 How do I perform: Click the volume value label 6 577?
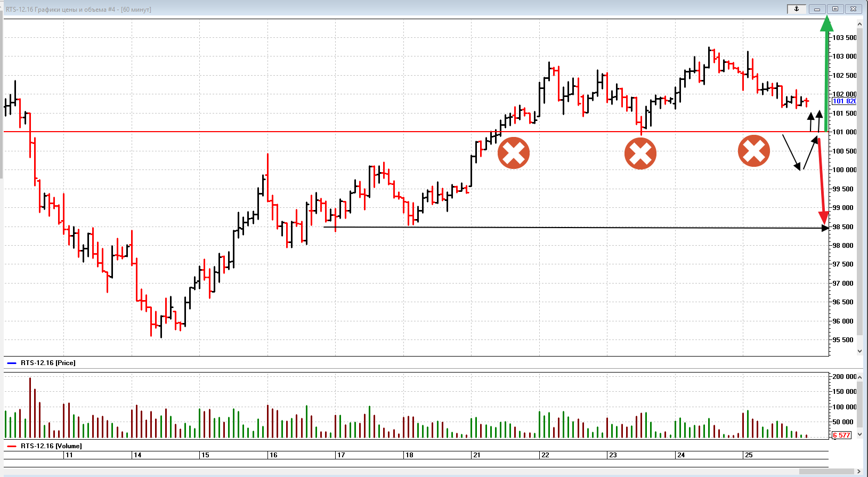click(x=841, y=435)
